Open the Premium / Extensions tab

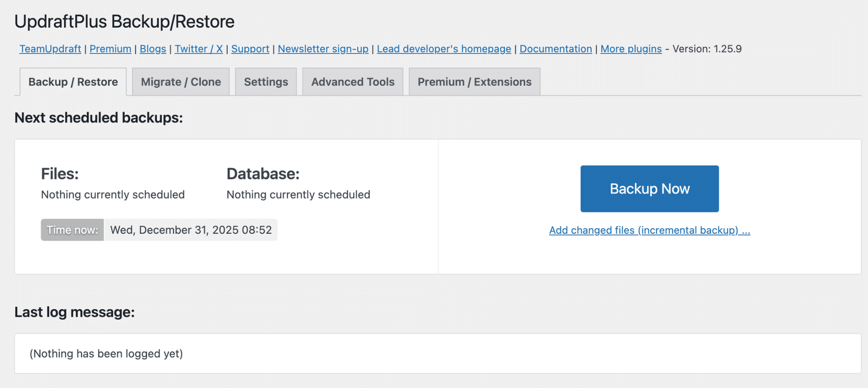pos(475,82)
